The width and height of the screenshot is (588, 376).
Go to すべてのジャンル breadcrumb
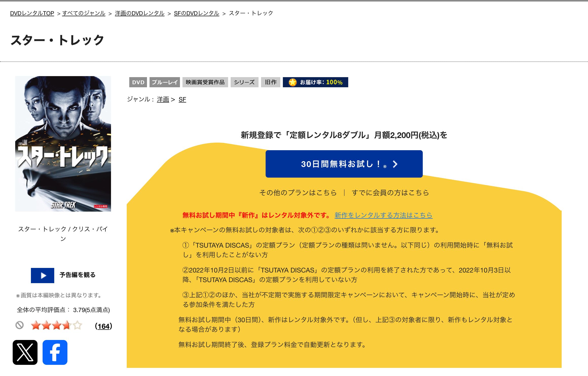(x=84, y=13)
